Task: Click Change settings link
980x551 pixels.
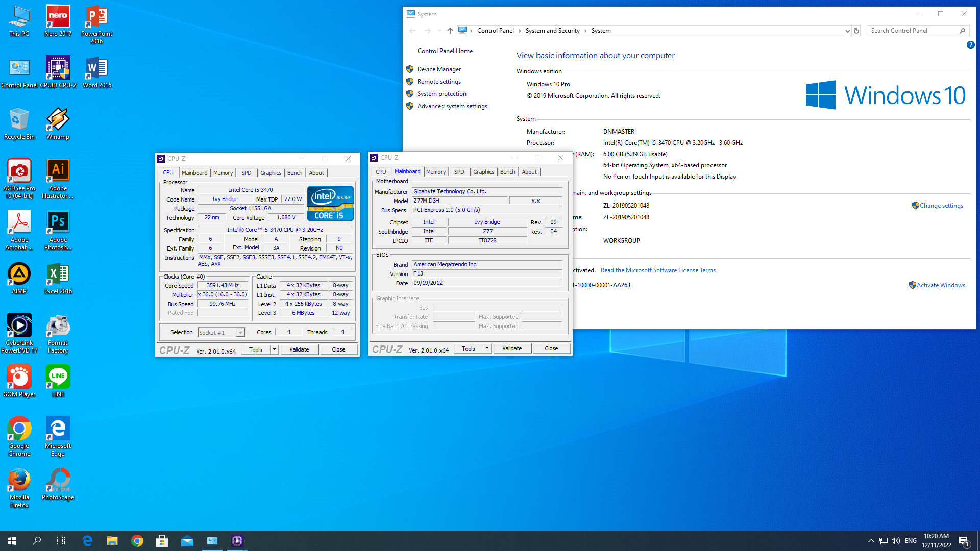Action: (941, 206)
